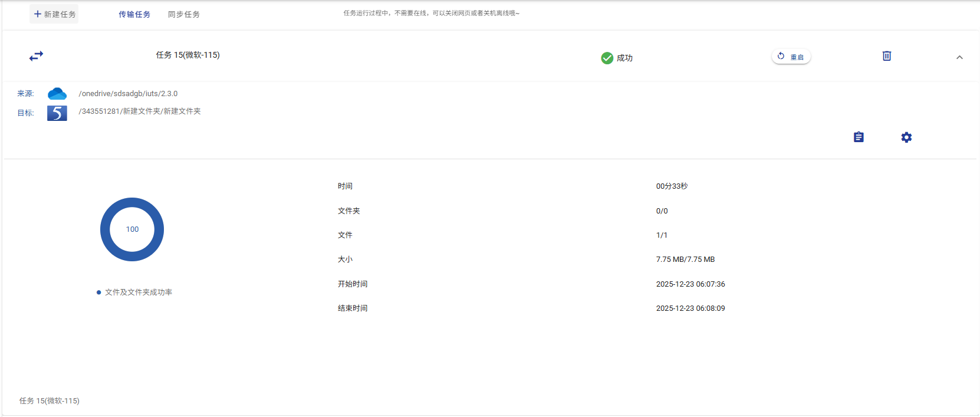980x417 pixels.
Task: Open task settings via the gear icon
Action: pos(906,137)
